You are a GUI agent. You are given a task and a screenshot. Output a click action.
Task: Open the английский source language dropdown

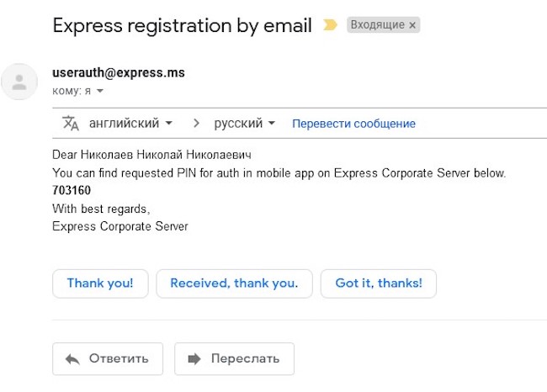pyautogui.click(x=130, y=124)
